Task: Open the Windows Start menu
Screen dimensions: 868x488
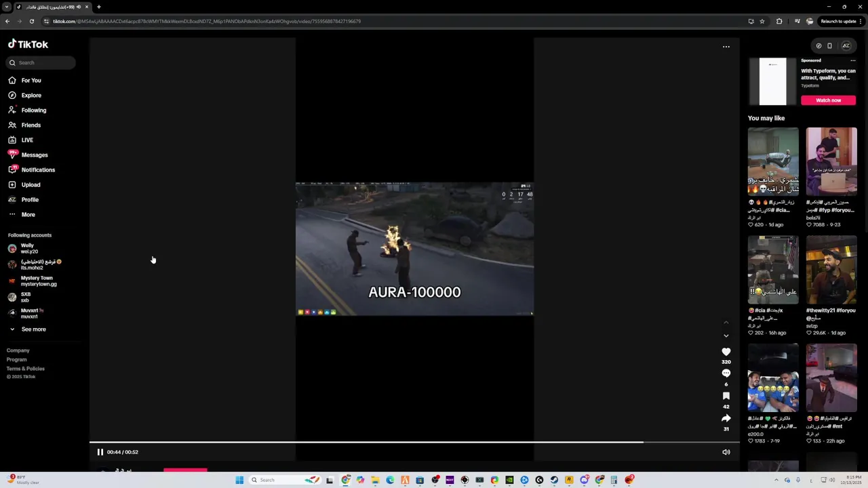Action: [x=239, y=480]
